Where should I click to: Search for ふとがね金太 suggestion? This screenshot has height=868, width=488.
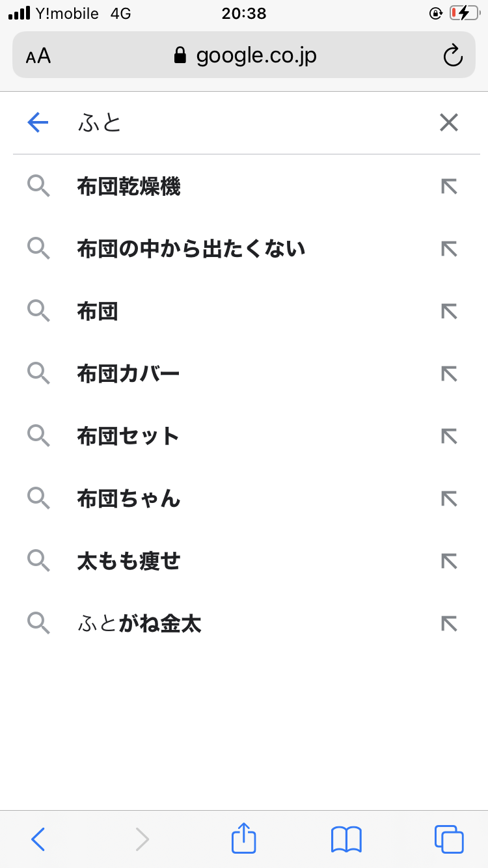tap(139, 623)
